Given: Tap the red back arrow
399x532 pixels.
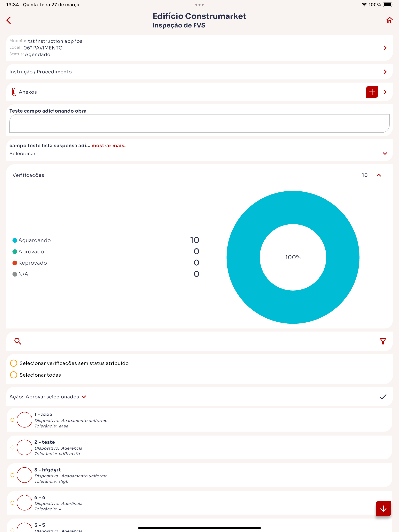Looking at the screenshot, I should (9, 20).
